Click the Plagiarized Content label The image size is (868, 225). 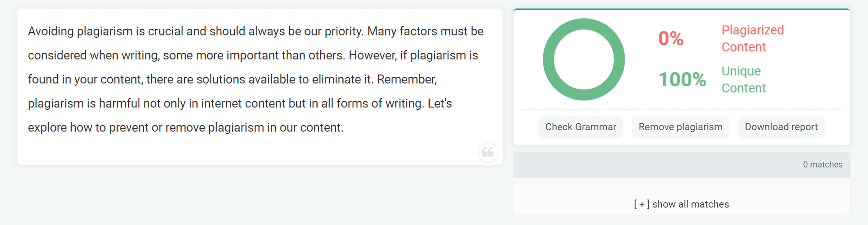752,39
